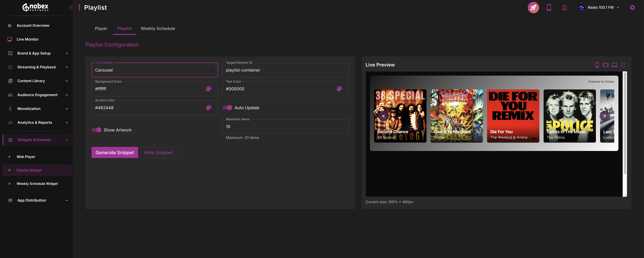The height and width of the screenshot is (258, 644).
Task: Click the rocket launch icon in header
Action: point(533,8)
